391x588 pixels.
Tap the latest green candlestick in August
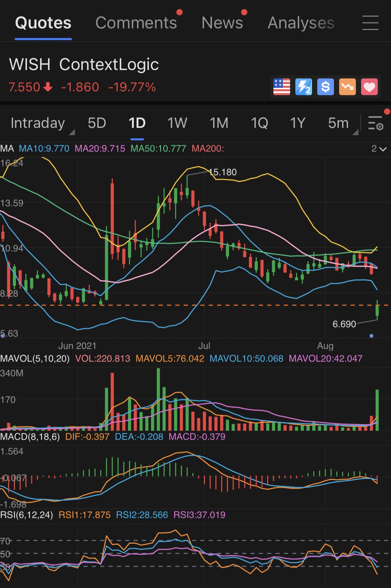click(377, 310)
